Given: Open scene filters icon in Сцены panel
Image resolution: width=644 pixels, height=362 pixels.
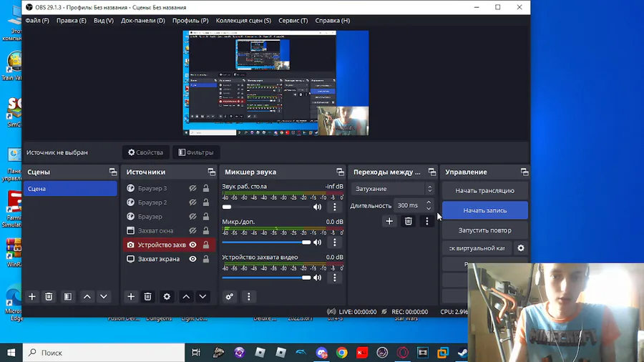Looking at the screenshot, I should (x=68, y=296).
